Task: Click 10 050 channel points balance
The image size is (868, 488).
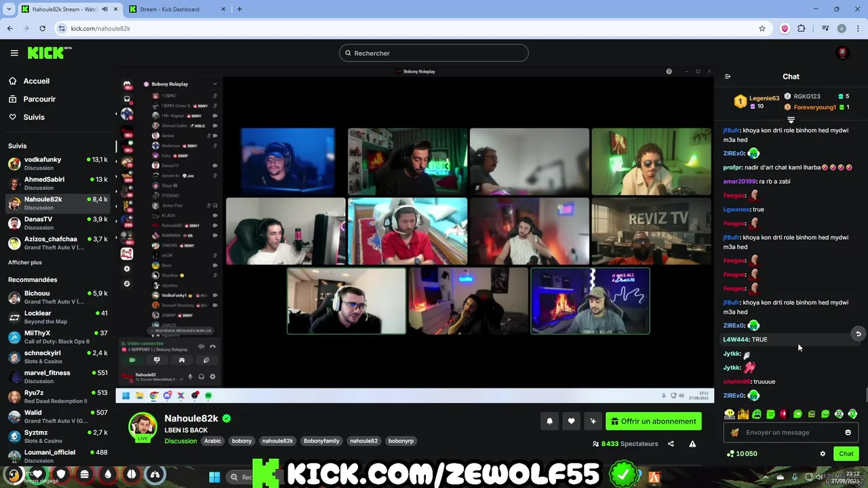Action: click(x=742, y=454)
